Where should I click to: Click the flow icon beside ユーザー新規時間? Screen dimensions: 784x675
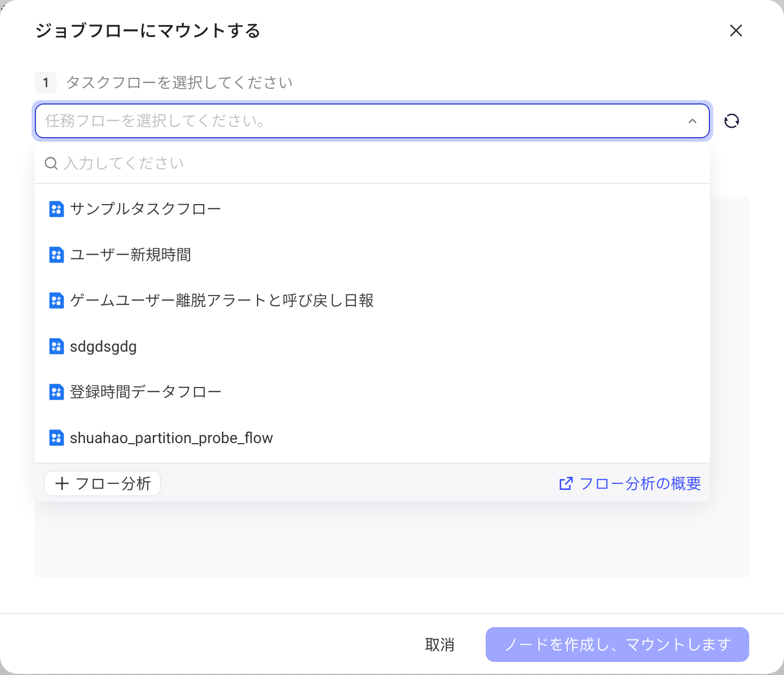tap(57, 255)
